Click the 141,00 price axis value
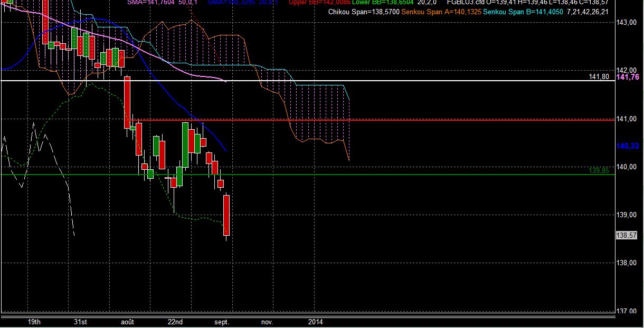 tap(628, 119)
